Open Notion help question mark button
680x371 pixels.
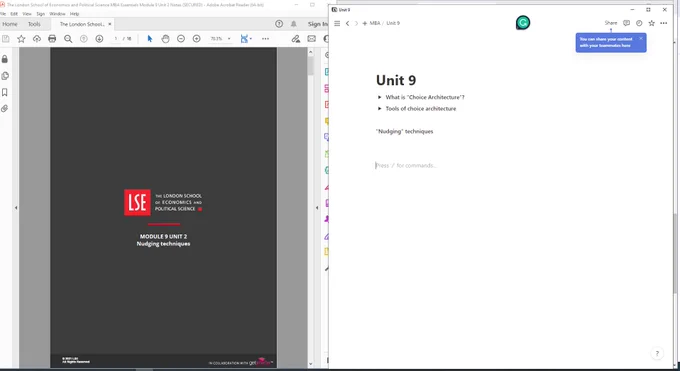coord(657,354)
